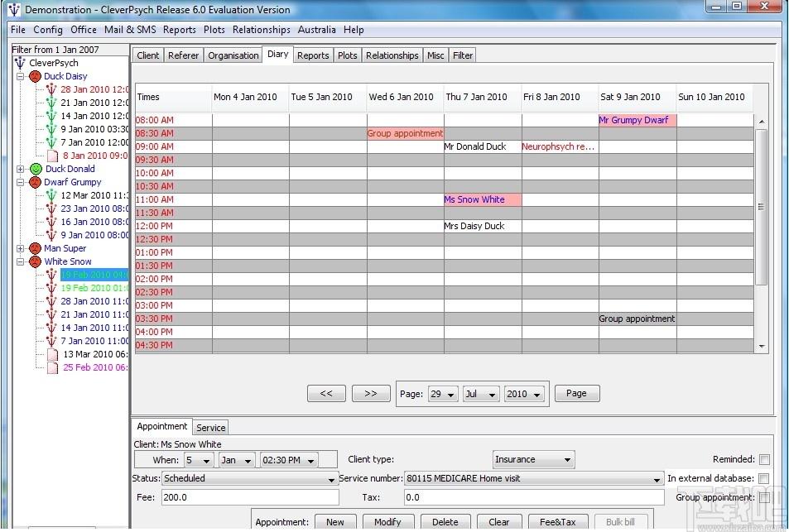Viewport: 789px width, 532px height.
Task: Click the red sad face icon for Duck Daisy
Action: coord(35,76)
